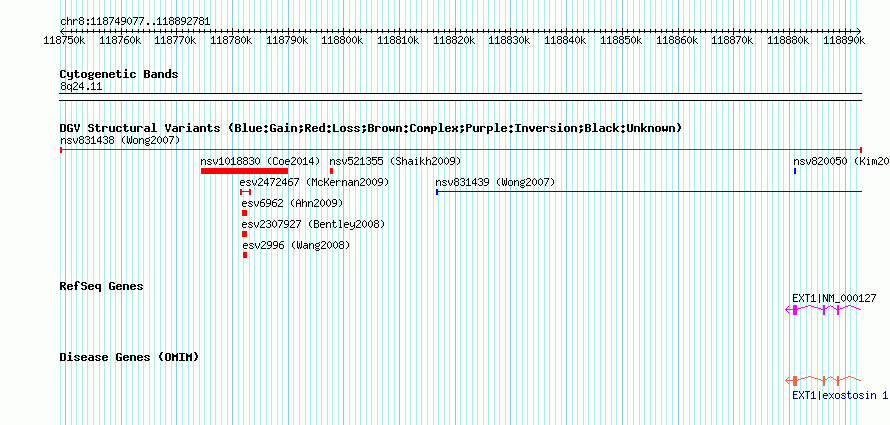890x425 pixels.
Task: Open the esv2307927 (Bentley2008) label
Action: pos(313,224)
